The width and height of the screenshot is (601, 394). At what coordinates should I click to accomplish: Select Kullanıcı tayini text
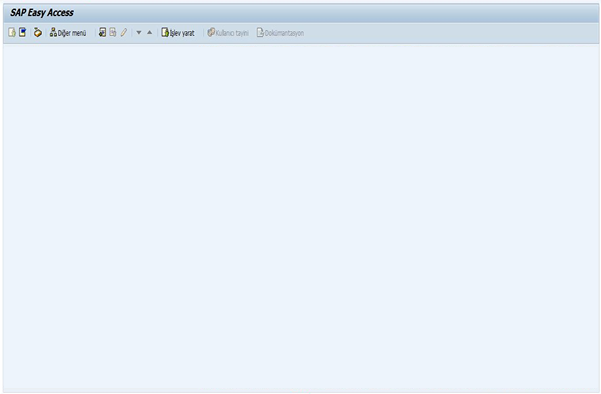click(232, 33)
